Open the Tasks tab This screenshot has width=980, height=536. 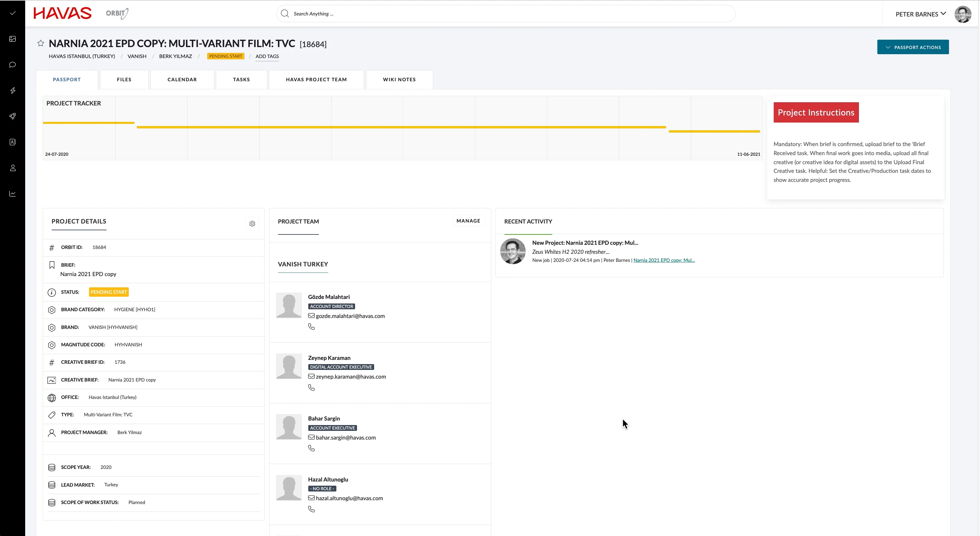(x=241, y=79)
